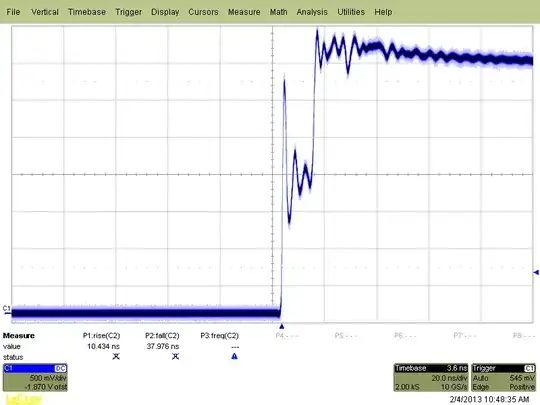The width and height of the screenshot is (540, 405).
Task: Open the Help menu
Action: [x=383, y=12]
